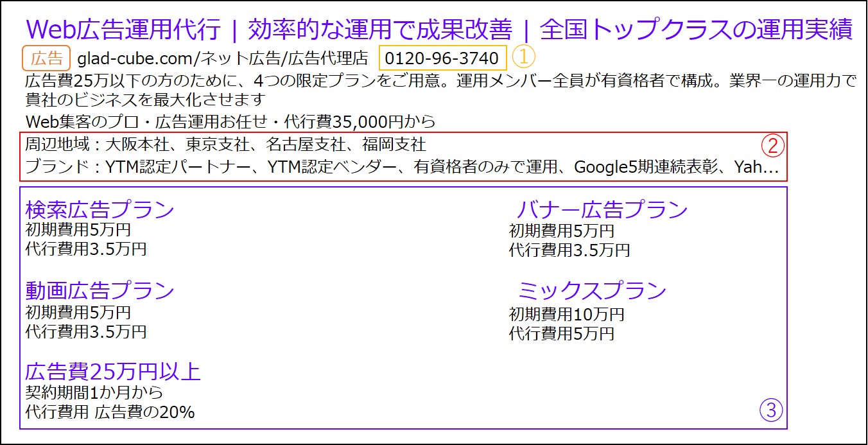
Task: Open the Web広告運用代行 ad headline link
Action: click(440, 29)
